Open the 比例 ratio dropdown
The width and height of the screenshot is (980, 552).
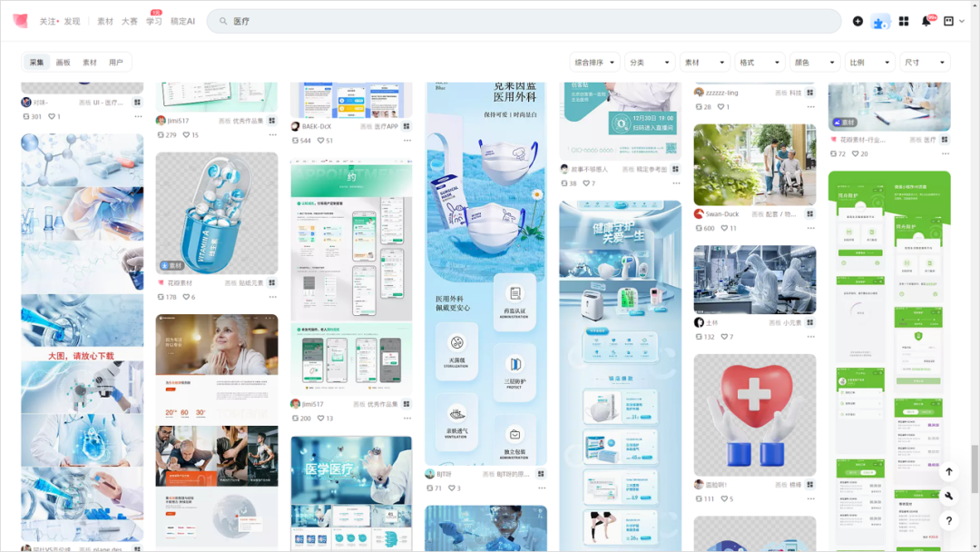[x=869, y=63]
